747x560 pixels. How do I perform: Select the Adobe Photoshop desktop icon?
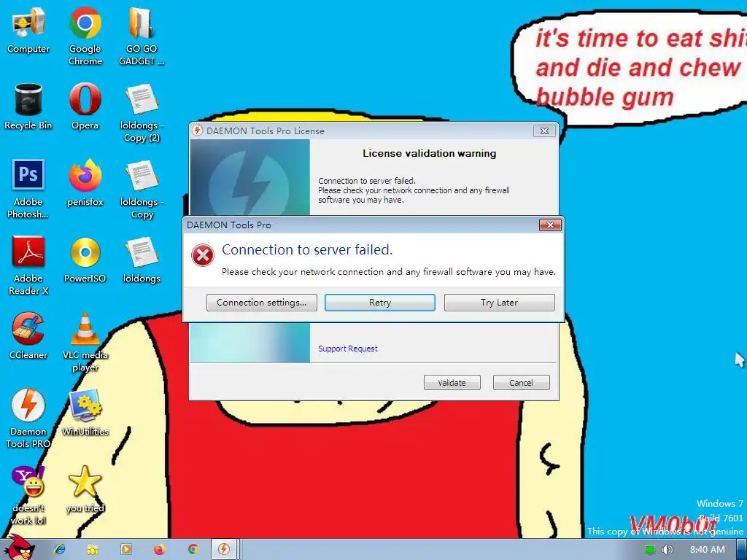28,189
